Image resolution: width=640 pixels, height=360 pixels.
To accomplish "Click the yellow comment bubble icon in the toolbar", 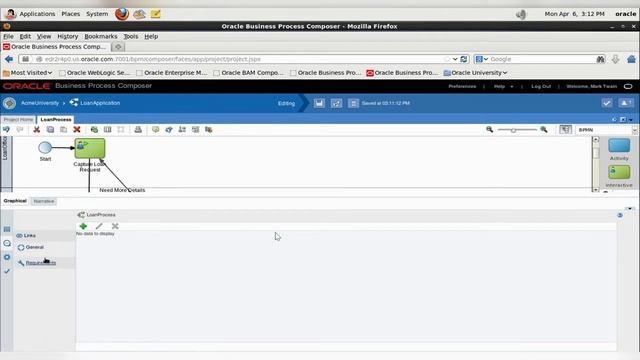I will [156, 129].
